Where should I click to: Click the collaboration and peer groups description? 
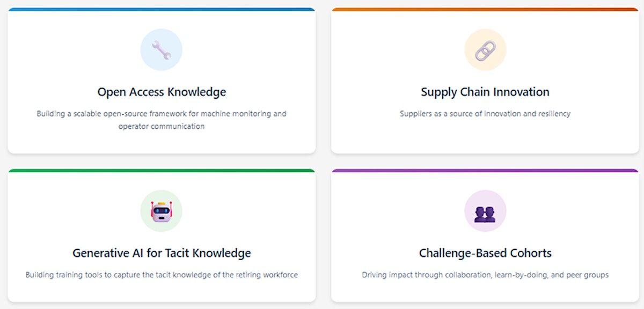pos(485,275)
